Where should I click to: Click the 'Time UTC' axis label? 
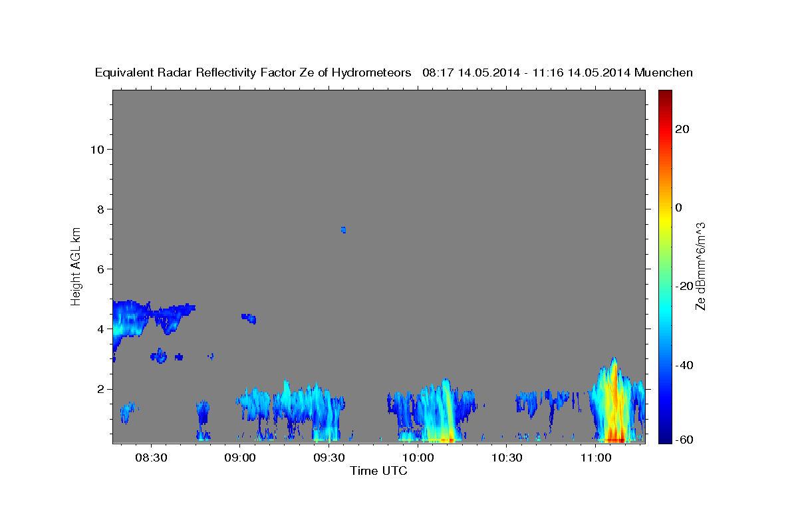tap(378, 471)
